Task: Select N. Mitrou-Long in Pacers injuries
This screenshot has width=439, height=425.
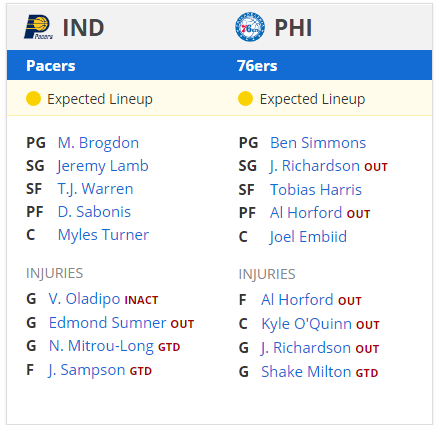Action: 101,346
